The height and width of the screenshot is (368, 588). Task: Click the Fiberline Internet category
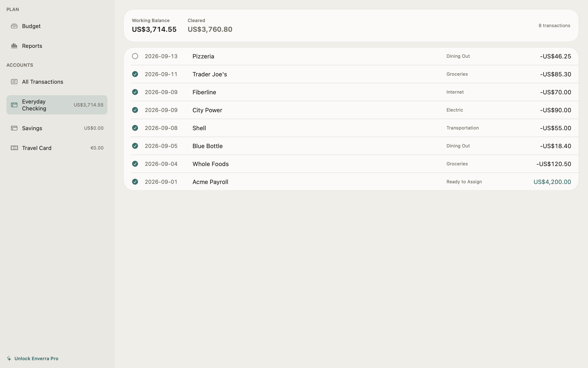tap(455, 92)
